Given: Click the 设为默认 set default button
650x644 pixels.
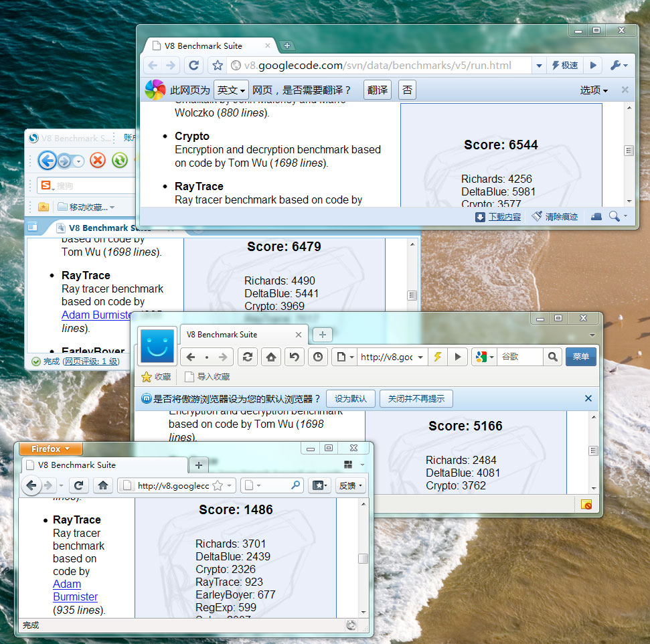Looking at the screenshot, I should [x=351, y=399].
